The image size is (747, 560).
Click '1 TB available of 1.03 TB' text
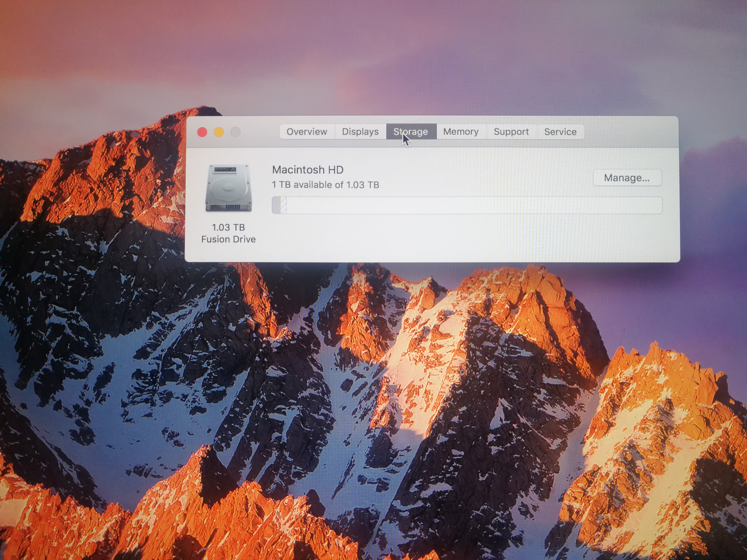pyautogui.click(x=325, y=185)
